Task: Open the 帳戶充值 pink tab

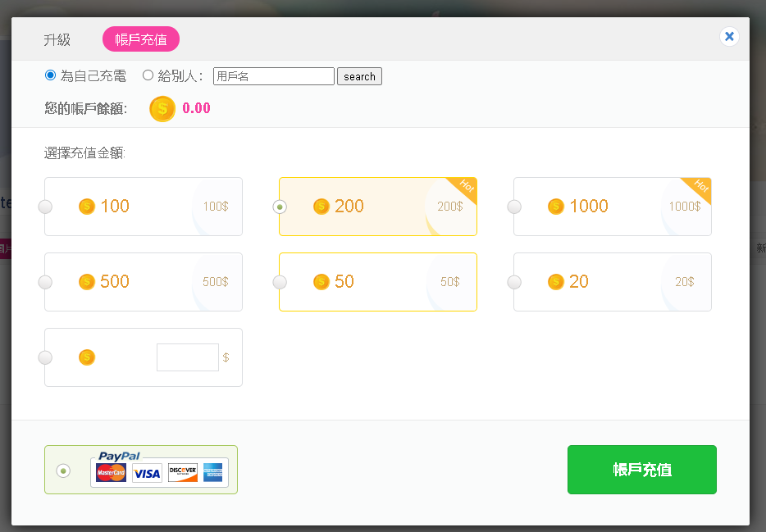Action: tap(141, 39)
